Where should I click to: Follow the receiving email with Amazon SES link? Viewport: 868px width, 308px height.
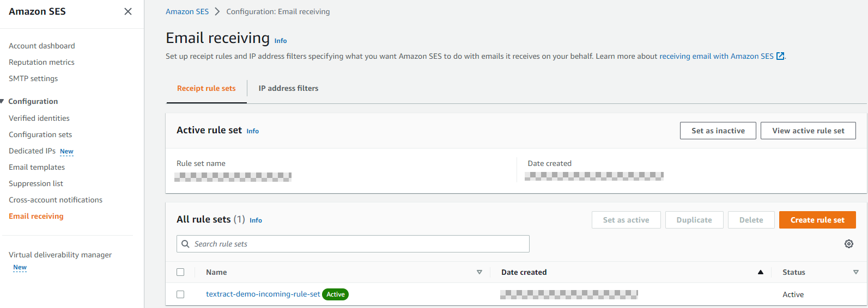click(x=717, y=56)
